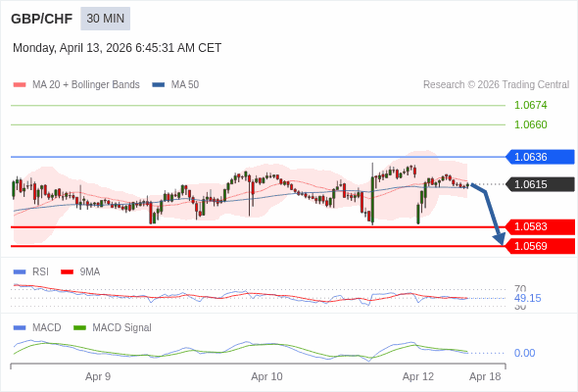
Task: Click the Apr 12 date axis label
Action: tap(418, 377)
